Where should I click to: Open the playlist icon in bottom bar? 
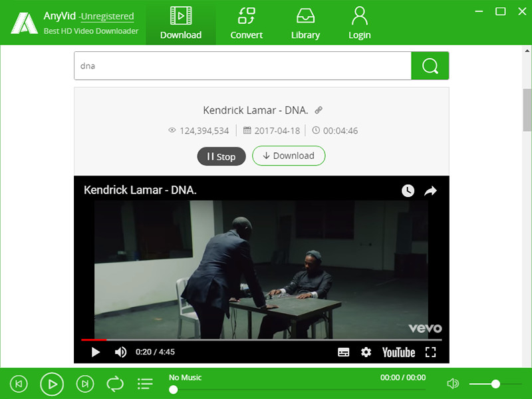click(x=145, y=384)
